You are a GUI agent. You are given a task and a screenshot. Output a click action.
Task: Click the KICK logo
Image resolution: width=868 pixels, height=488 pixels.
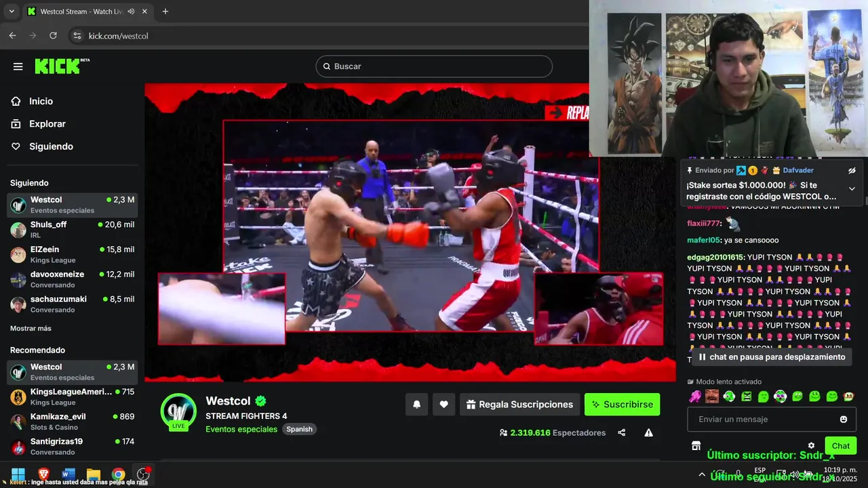[62, 66]
